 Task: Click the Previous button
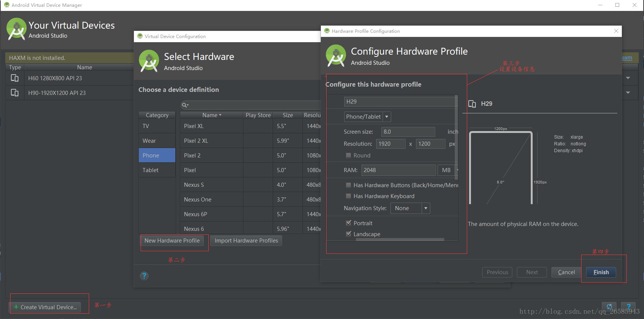click(497, 272)
